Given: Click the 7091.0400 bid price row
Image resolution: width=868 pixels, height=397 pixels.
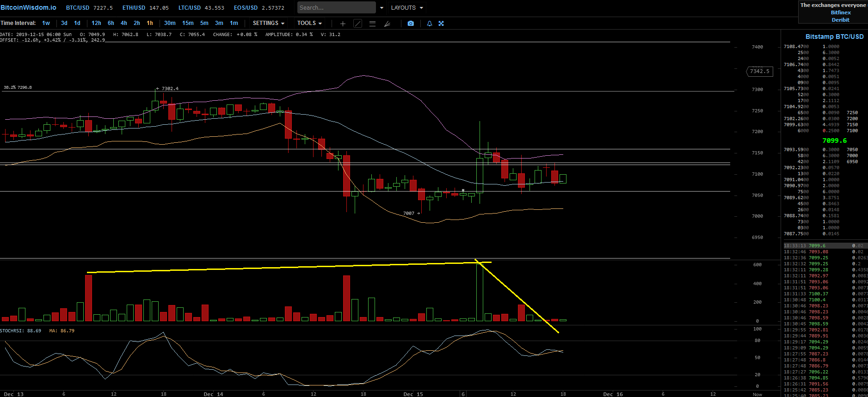Looking at the screenshot, I should [812, 180].
